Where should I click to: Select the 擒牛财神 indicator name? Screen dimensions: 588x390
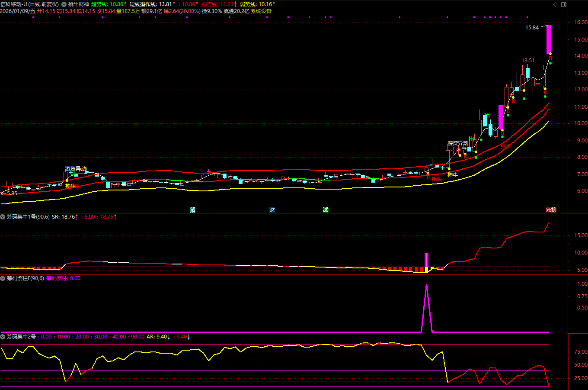[78, 4]
